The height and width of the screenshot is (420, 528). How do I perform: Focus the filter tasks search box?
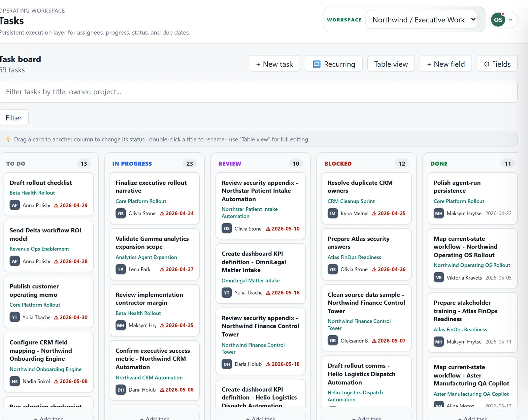point(258,92)
